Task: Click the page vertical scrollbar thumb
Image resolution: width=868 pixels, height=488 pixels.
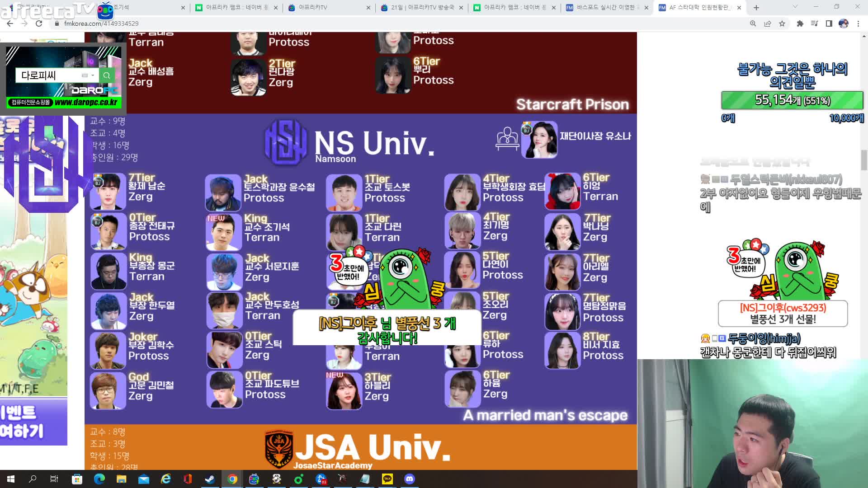Action: tap(864, 160)
